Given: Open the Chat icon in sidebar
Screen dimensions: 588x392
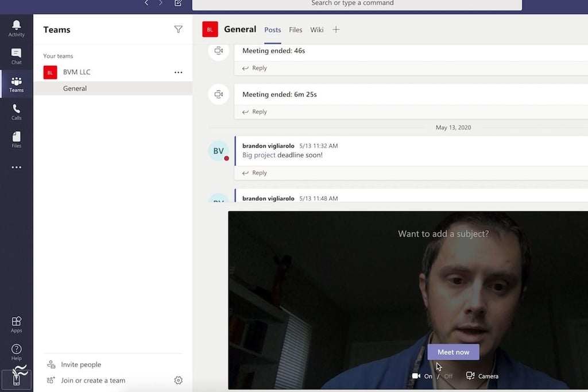Looking at the screenshot, I should [17, 56].
